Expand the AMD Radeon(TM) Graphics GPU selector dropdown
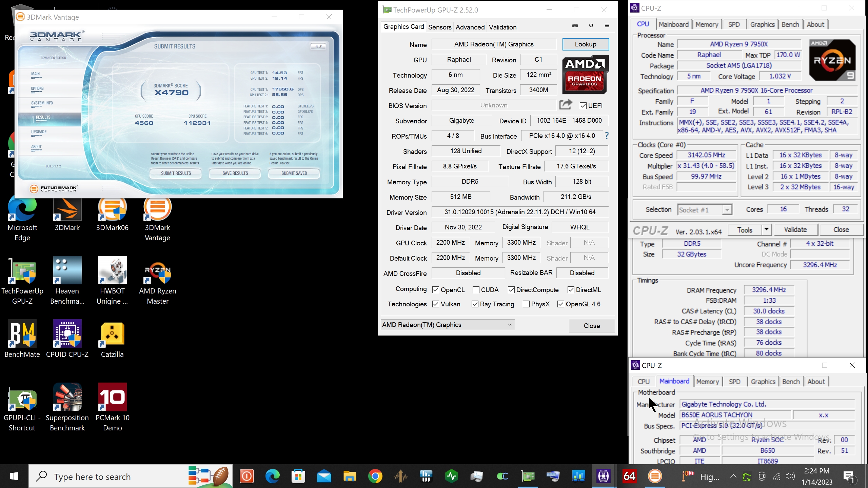The height and width of the screenshot is (488, 868). coord(448,325)
